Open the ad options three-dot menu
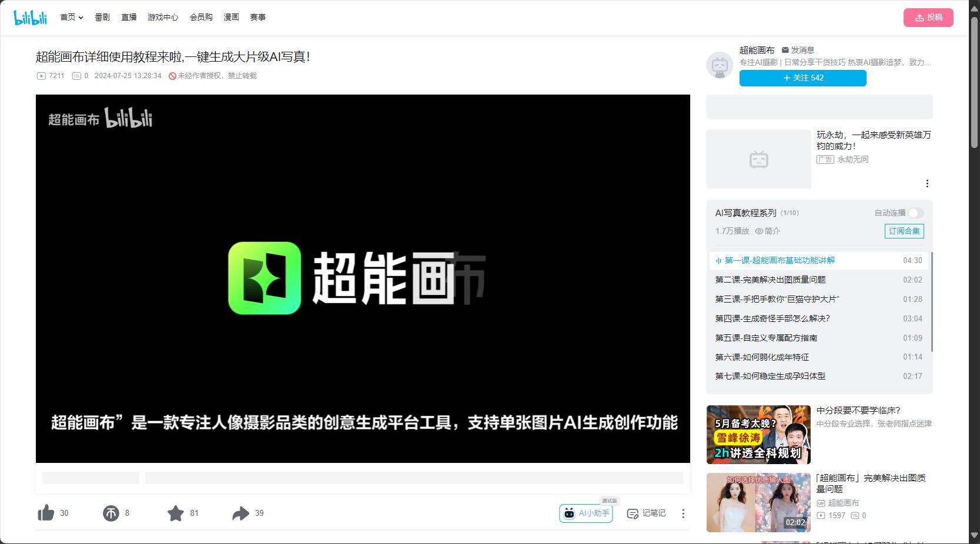Viewport: 980px width, 544px height. point(927,183)
